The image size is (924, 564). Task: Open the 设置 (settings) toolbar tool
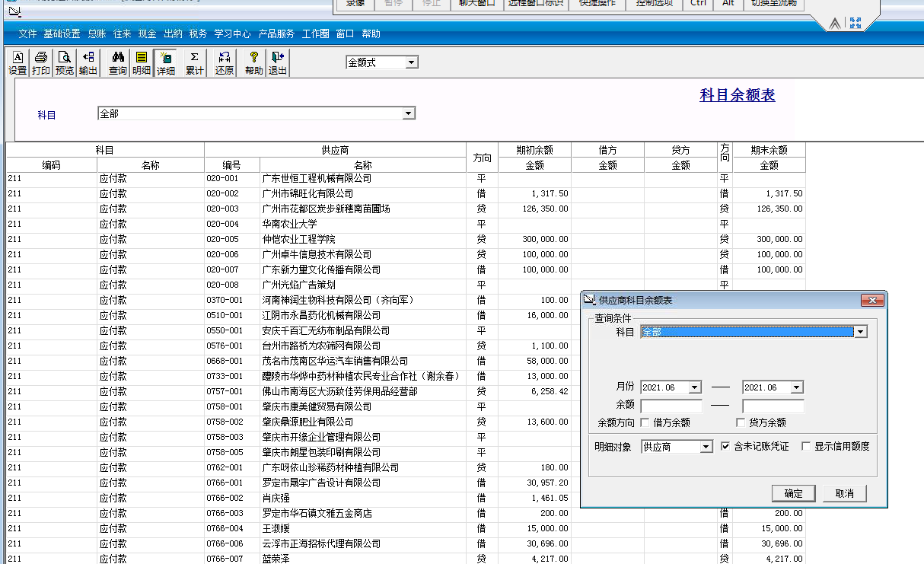(x=18, y=63)
